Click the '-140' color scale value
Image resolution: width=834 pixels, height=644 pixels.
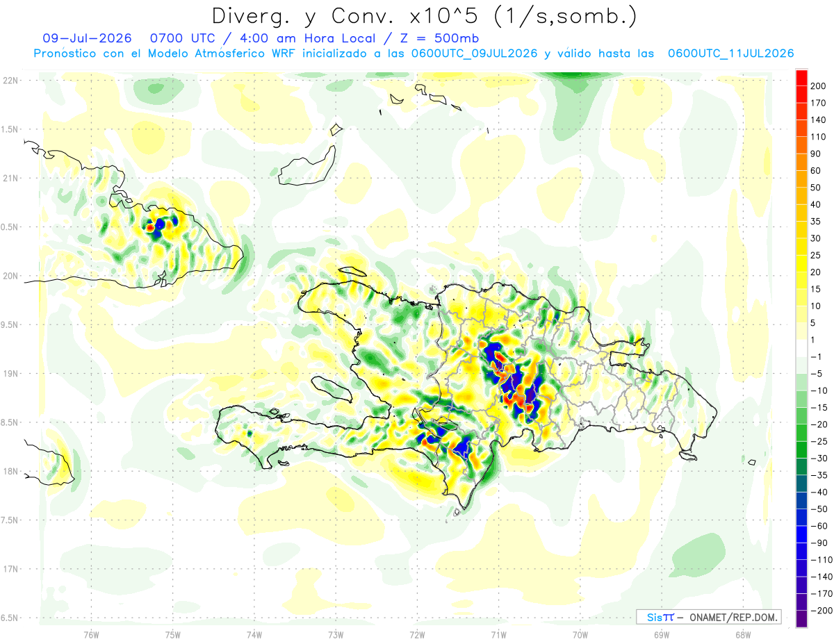click(x=821, y=577)
